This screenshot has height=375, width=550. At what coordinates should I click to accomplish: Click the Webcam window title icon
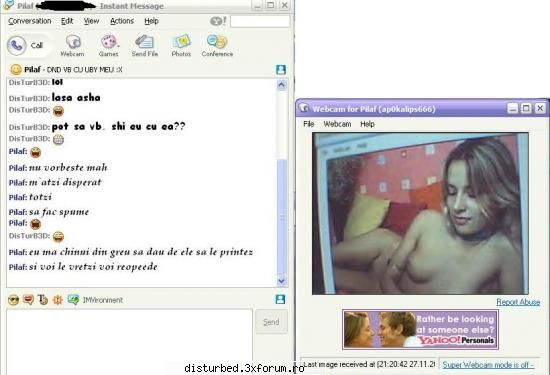click(304, 108)
